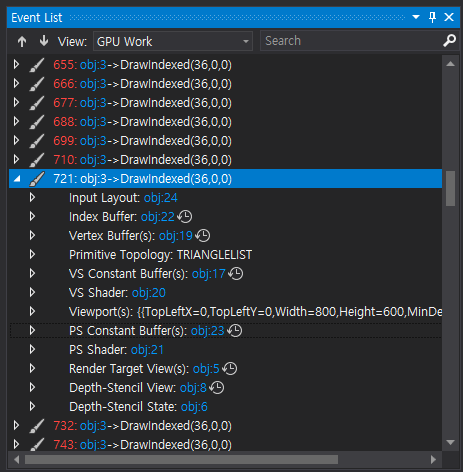Open Index Buffer history clock icon
The width and height of the screenshot is (463, 472).
184,217
